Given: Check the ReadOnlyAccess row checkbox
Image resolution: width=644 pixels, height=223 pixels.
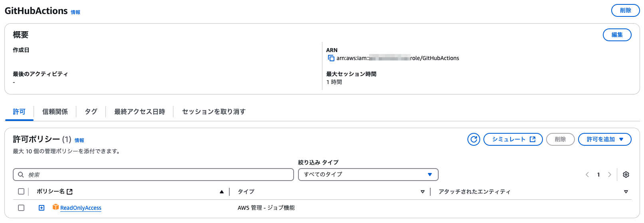Looking at the screenshot, I should [21, 208].
